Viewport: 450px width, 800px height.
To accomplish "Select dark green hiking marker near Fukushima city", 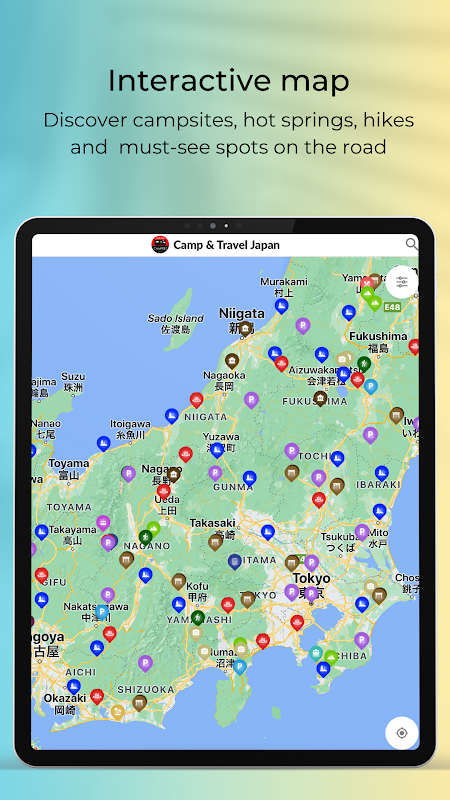I will (364, 364).
